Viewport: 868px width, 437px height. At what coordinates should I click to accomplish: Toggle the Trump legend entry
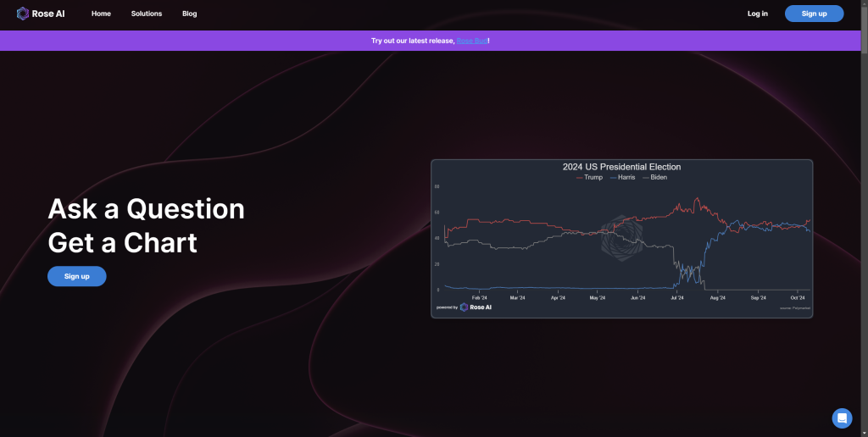point(590,177)
